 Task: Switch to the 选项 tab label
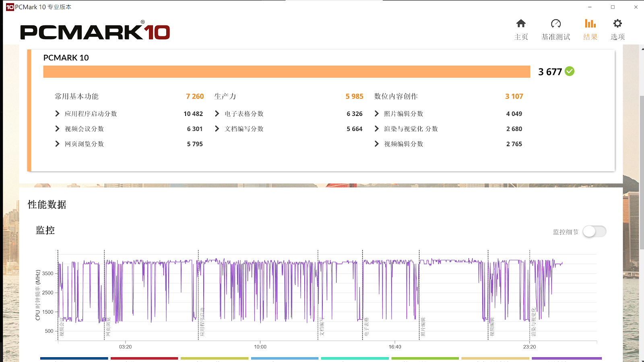pyautogui.click(x=617, y=37)
